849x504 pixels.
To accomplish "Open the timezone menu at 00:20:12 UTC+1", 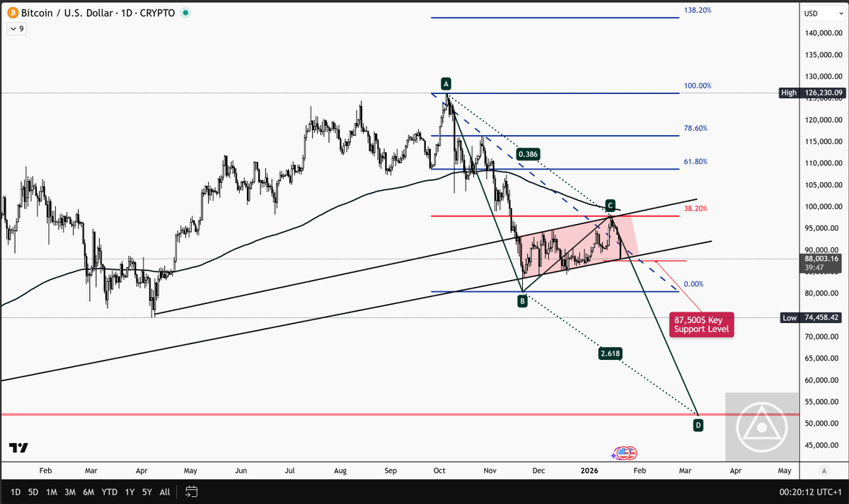I will click(x=812, y=491).
